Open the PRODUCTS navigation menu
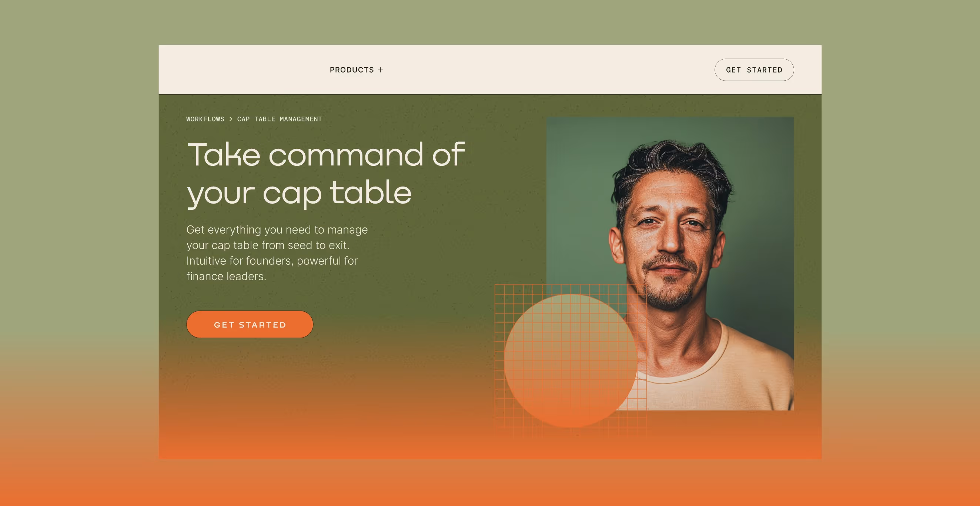 coord(352,70)
